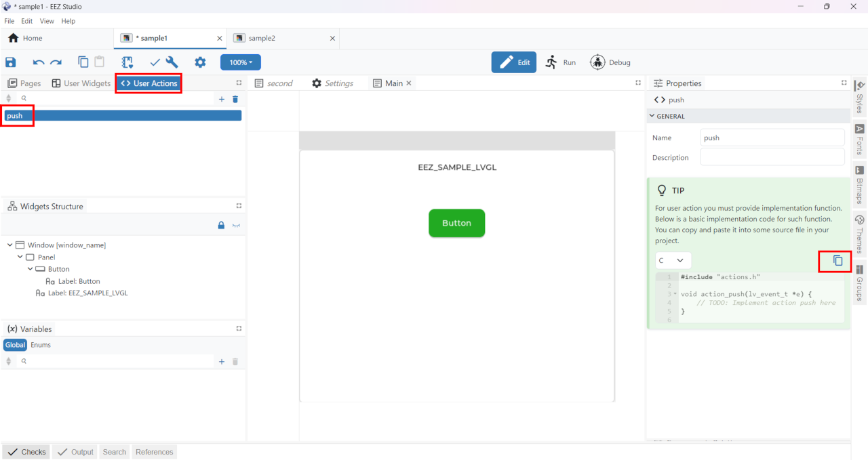Open the 100% zoom dropdown
Screen dimensions: 868x460
click(240, 62)
